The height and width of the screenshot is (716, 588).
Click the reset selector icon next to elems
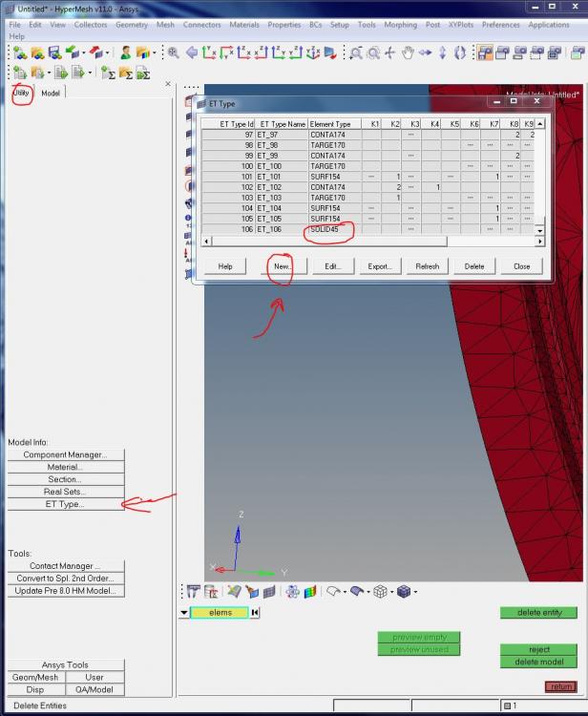(255, 612)
